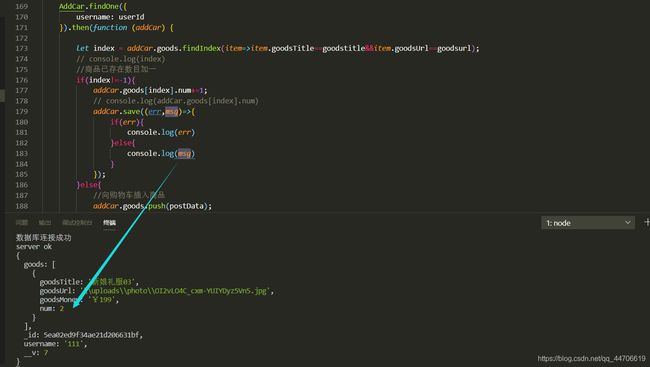The width and height of the screenshot is (650, 367).
Task: Click 'save' in 'addCar.save((err,msg)=>{'
Action: 132,112
